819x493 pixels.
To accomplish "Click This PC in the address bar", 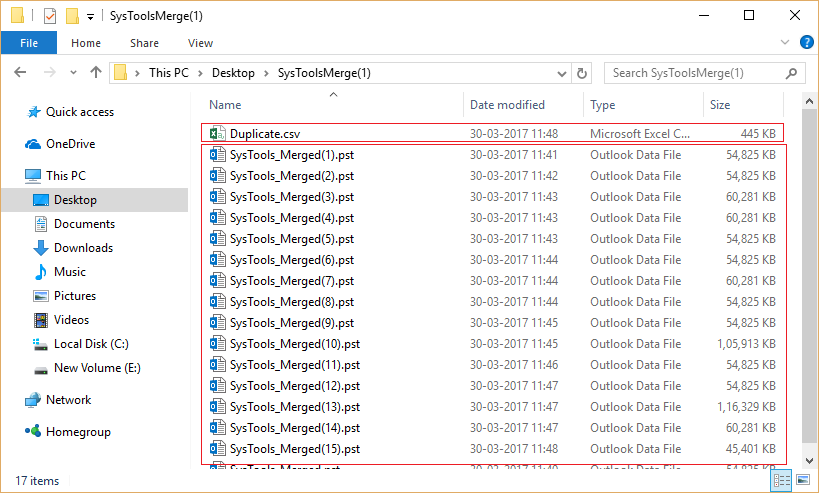I will 169,73.
